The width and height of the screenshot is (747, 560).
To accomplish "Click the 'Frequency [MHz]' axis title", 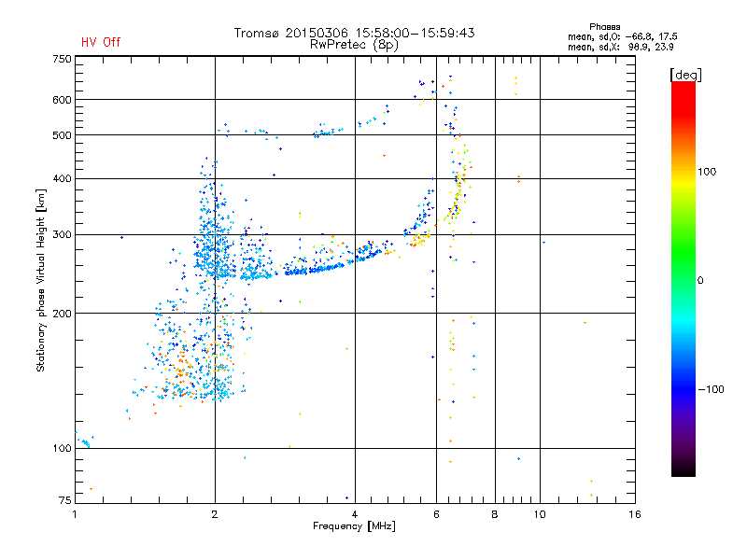I will tap(354, 526).
